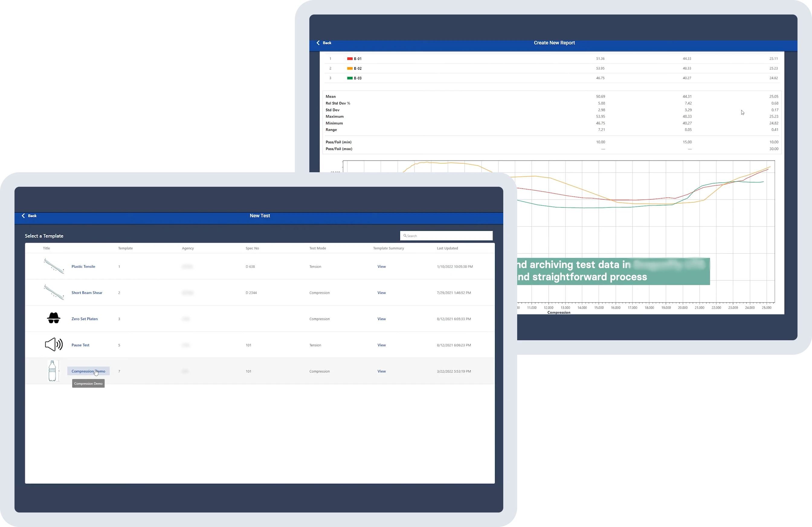Click the water bottle icon for Compression Demo

click(x=53, y=371)
